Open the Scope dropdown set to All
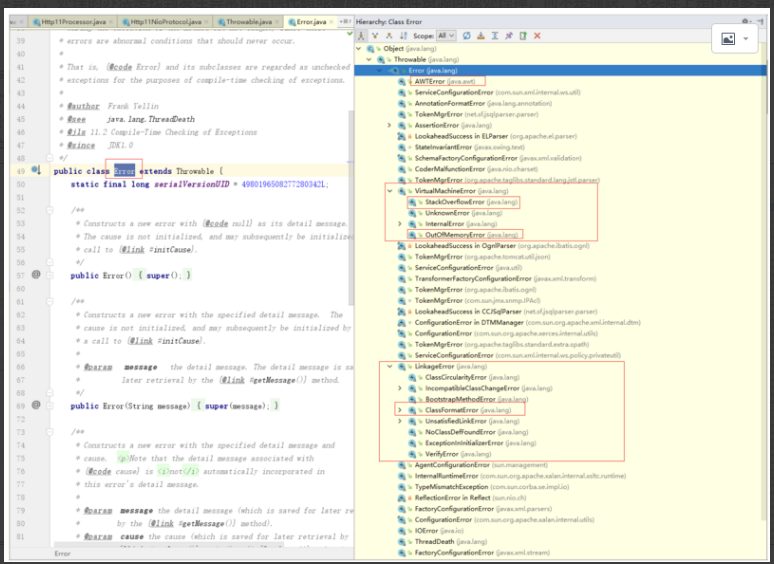The image size is (774, 564). point(446,36)
